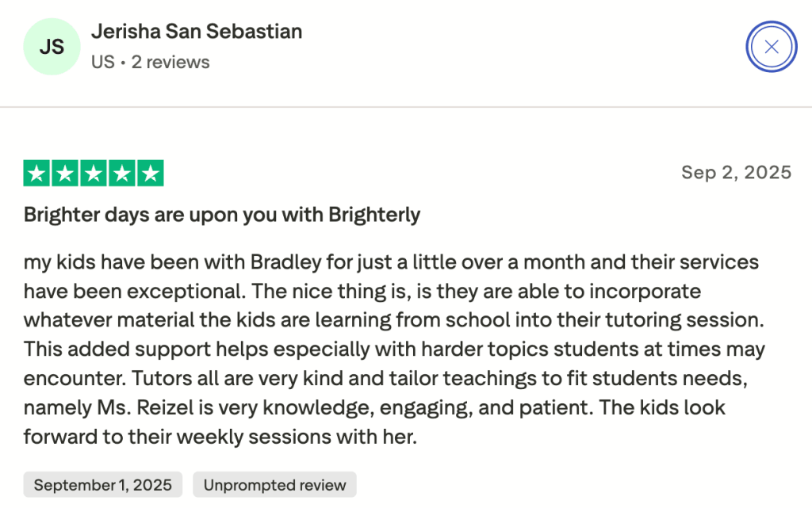
Task: Select the full five-star rating strip
Action: point(94,172)
